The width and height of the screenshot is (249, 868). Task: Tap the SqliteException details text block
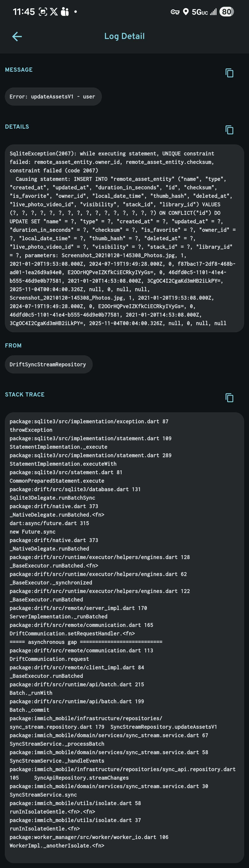(124, 238)
